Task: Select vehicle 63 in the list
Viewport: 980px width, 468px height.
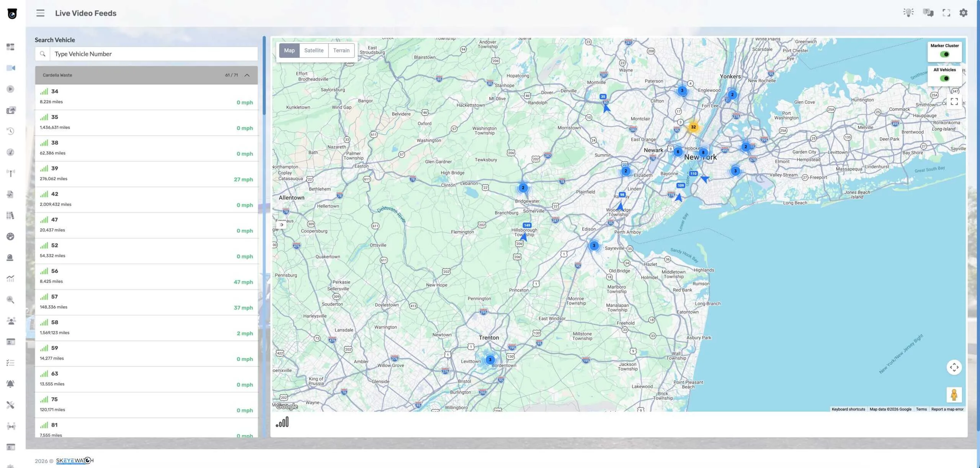Action: coord(146,379)
